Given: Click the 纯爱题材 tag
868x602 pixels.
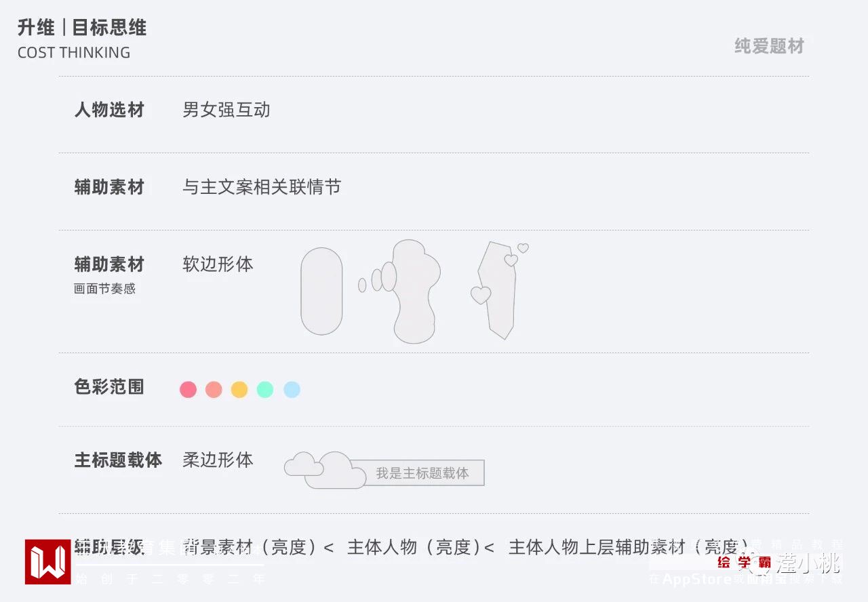Looking at the screenshot, I should pos(769,46).
